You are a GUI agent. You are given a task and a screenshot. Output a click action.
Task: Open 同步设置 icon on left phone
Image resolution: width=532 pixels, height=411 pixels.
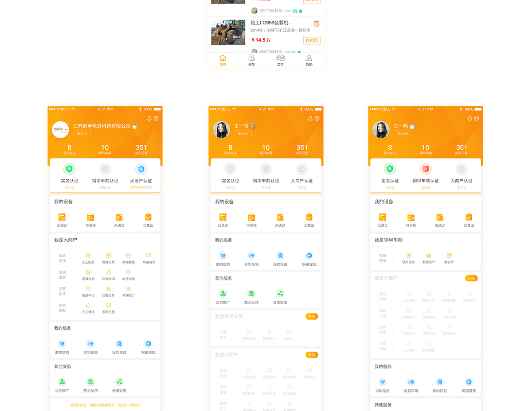(129, 272)
